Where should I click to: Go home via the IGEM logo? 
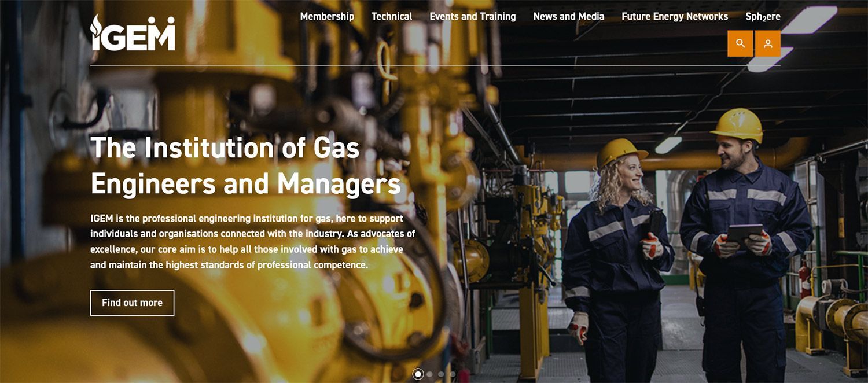tap(133, 32)
